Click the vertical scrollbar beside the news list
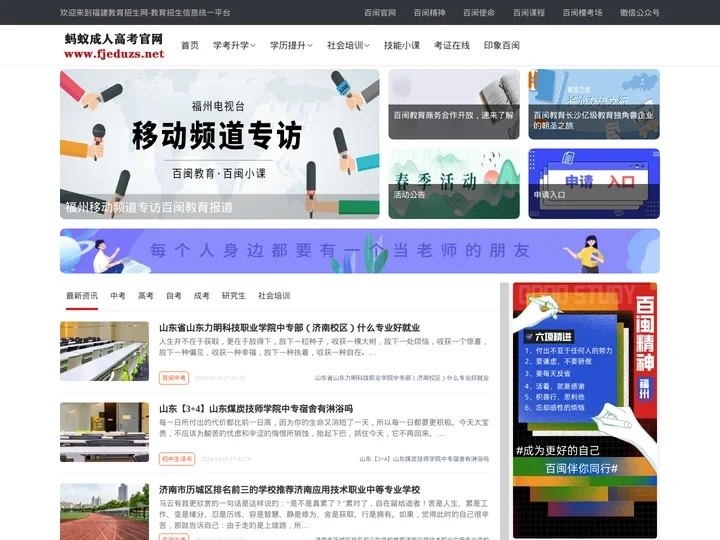This screenshot has width=720, height=540. pyautogui.click(x=504, y=411)
